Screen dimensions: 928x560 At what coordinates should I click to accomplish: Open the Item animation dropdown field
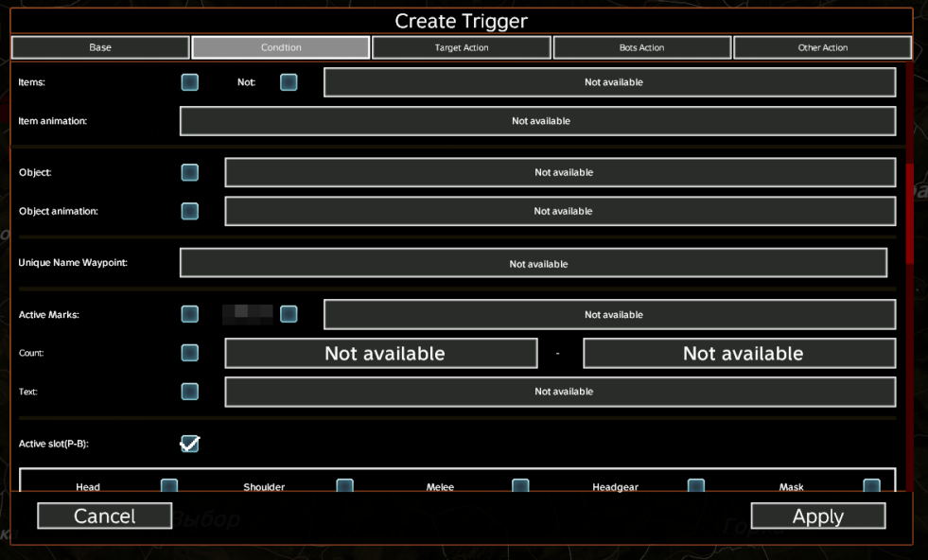[x=537, y=121]
